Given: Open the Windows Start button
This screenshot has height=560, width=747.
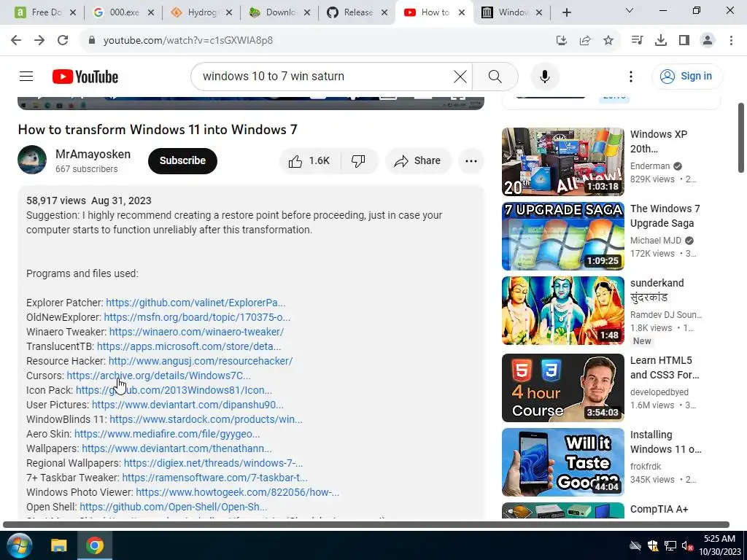Looking at the screenshot, I should point(20,545).
